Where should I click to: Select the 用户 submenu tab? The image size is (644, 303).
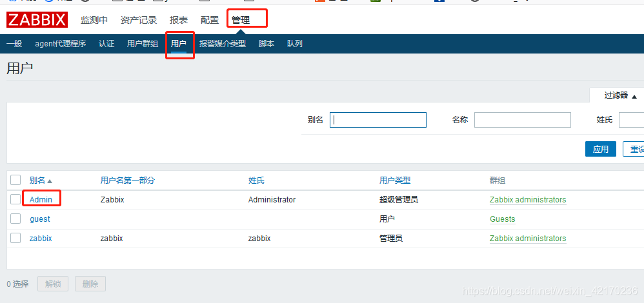pos(179,44)
